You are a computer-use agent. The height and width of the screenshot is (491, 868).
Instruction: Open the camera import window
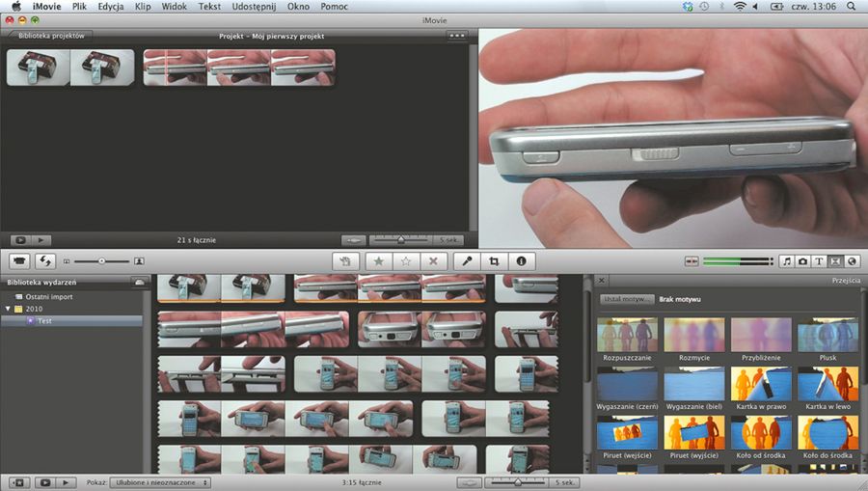[x=19, y=260]
